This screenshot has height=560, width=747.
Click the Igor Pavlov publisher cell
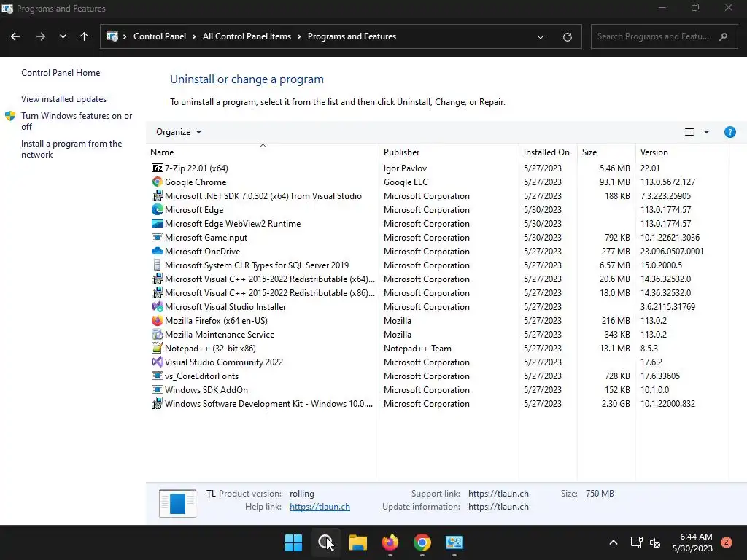coord(405,168)
